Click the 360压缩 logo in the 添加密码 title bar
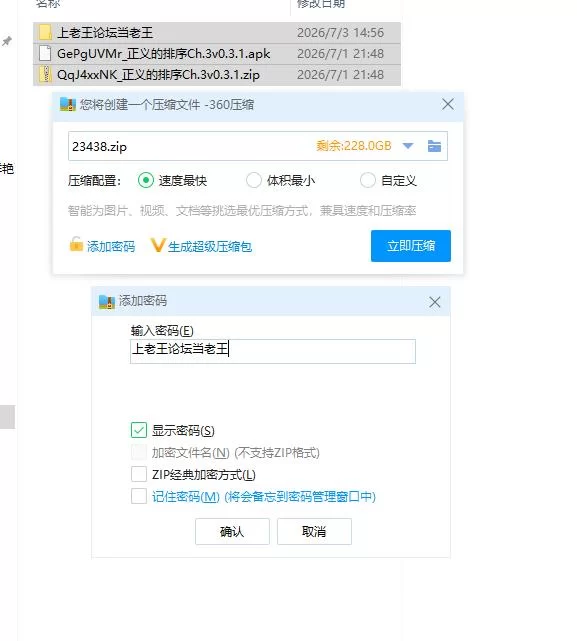Screen dimensions: 577x641 pos(107,302)
